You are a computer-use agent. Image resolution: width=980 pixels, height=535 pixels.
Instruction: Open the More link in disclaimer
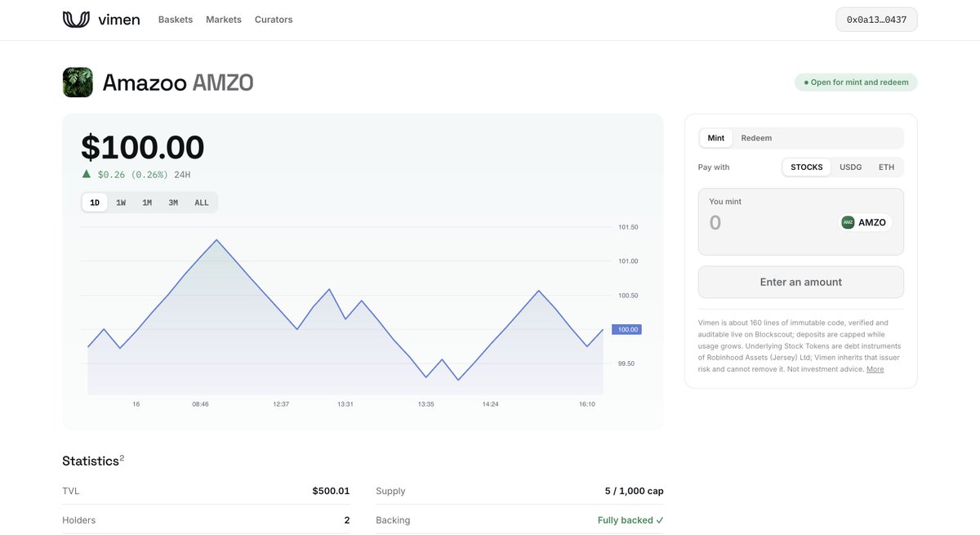coord(875,369)
